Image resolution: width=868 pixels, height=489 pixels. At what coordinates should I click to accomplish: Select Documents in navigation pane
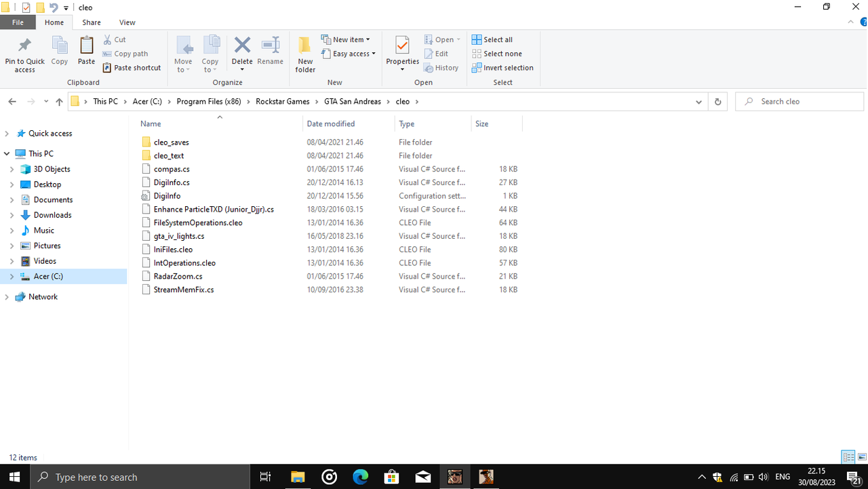coord(53,200)
